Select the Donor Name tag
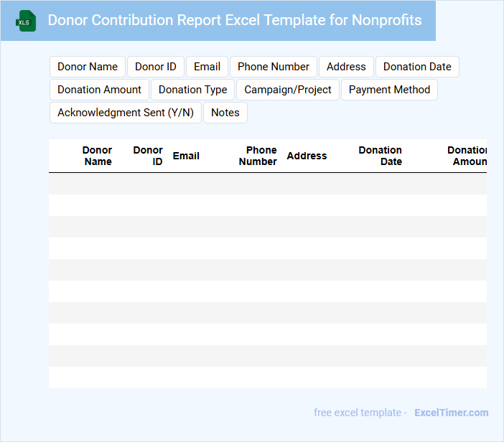 (88, 67)
